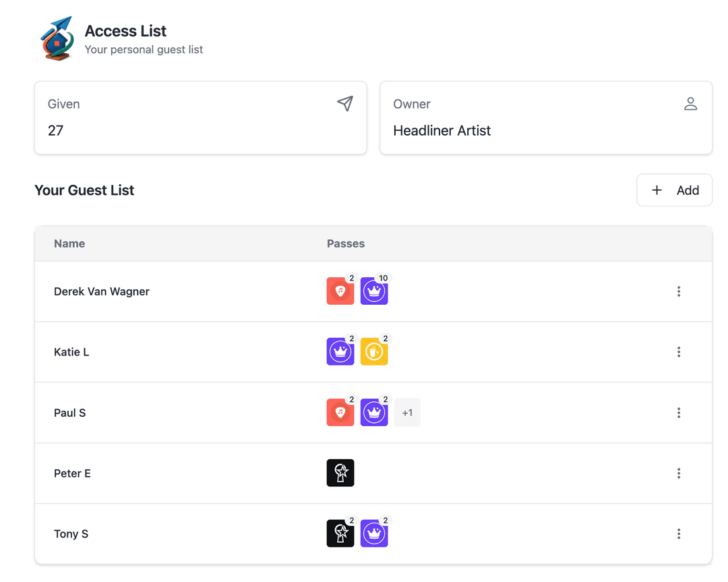Open Paul S's red music-note pass

[340, 412]
